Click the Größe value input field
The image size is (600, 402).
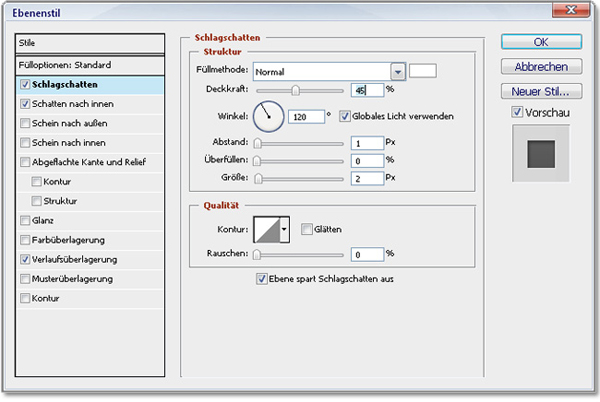click(x=368, y=178)
